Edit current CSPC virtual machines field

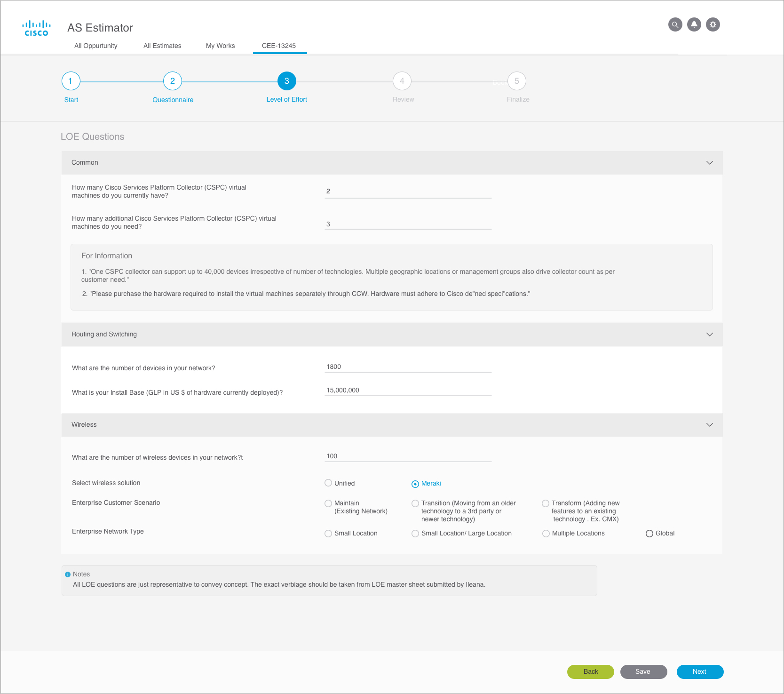pos(408,191)
